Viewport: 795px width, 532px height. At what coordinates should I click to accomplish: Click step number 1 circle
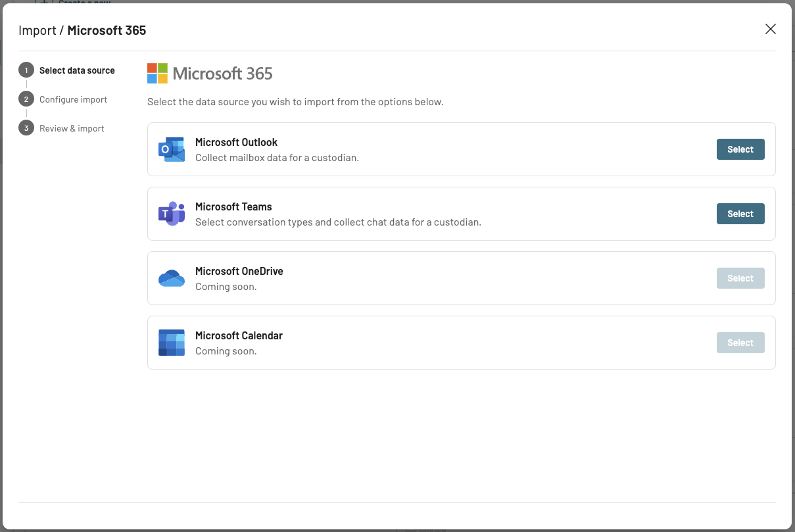pyautogui.click(x=26, y=70)
